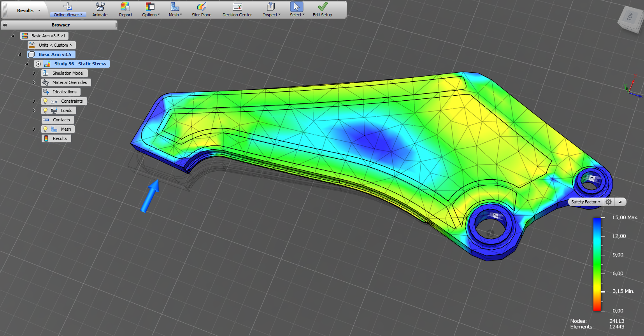The width and height of the screenshot is (644, 336).
Task: Click Edit Setup checkmark
Action: coord(323,7)
